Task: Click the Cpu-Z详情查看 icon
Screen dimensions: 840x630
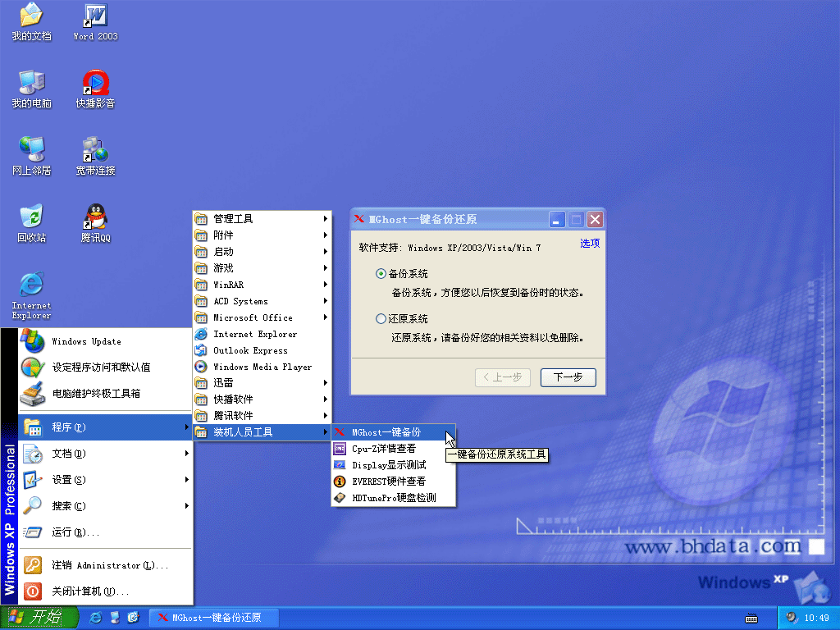Action: tap(340, 449)
